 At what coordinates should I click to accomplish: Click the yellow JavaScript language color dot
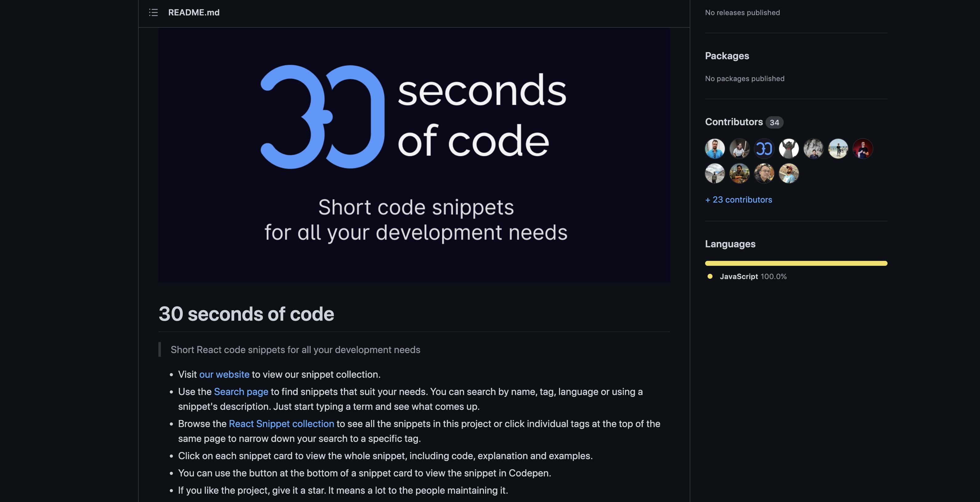(710, 277)
